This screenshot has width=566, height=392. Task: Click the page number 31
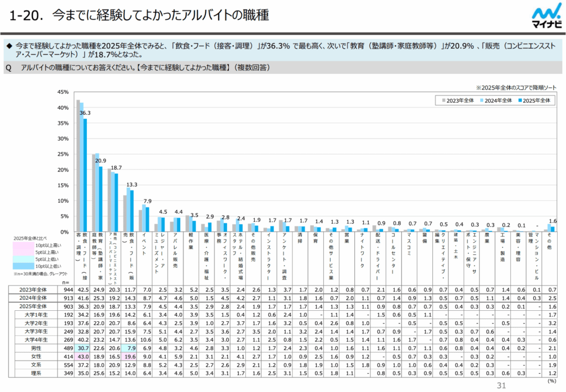[501, 385]
